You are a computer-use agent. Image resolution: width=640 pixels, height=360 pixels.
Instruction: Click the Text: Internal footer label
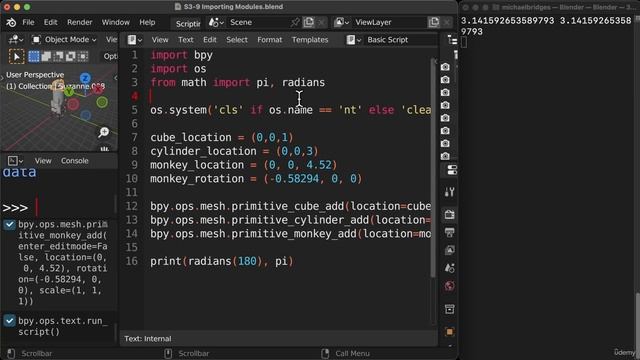click(148, 339)
